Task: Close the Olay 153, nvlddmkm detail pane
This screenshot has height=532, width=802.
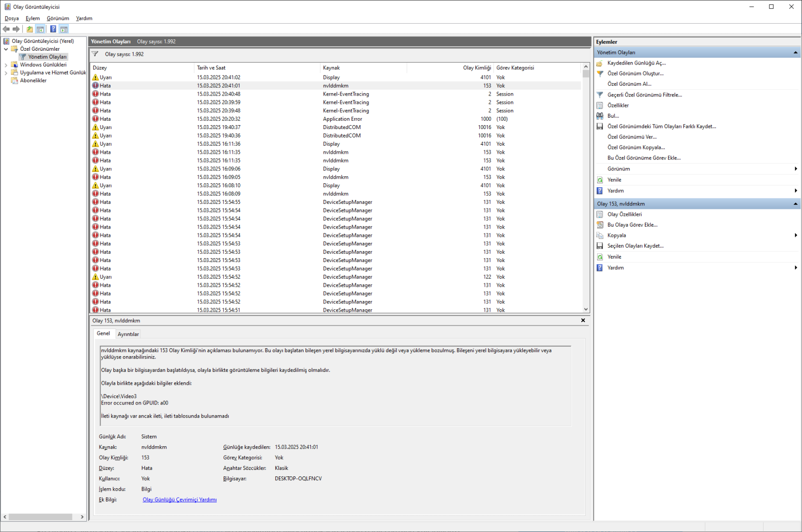Action: 583,320
